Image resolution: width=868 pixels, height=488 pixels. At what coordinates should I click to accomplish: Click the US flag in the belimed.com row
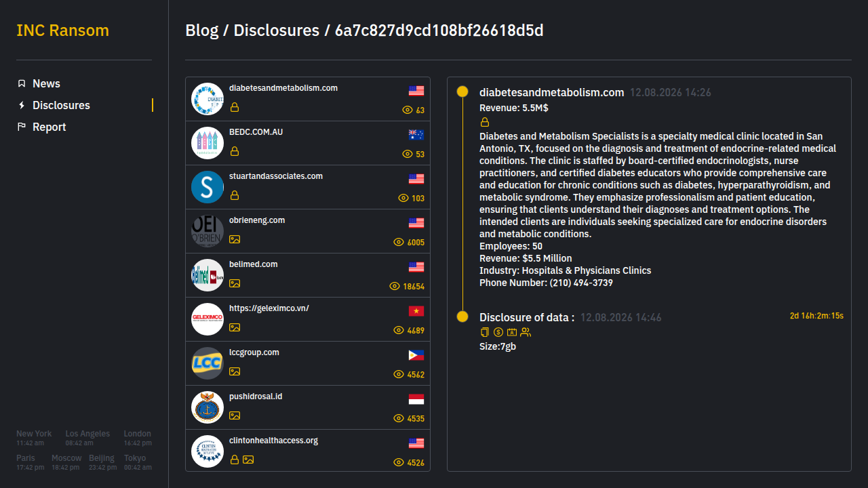point(416,267)
